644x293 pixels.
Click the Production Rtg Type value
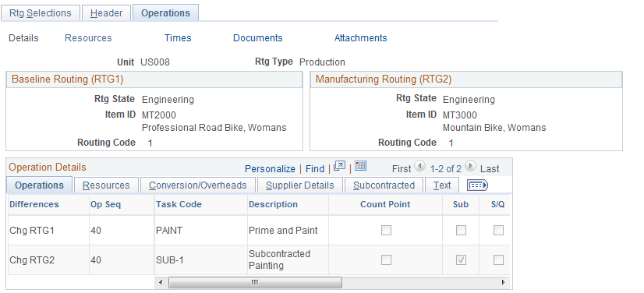point(322,62)
